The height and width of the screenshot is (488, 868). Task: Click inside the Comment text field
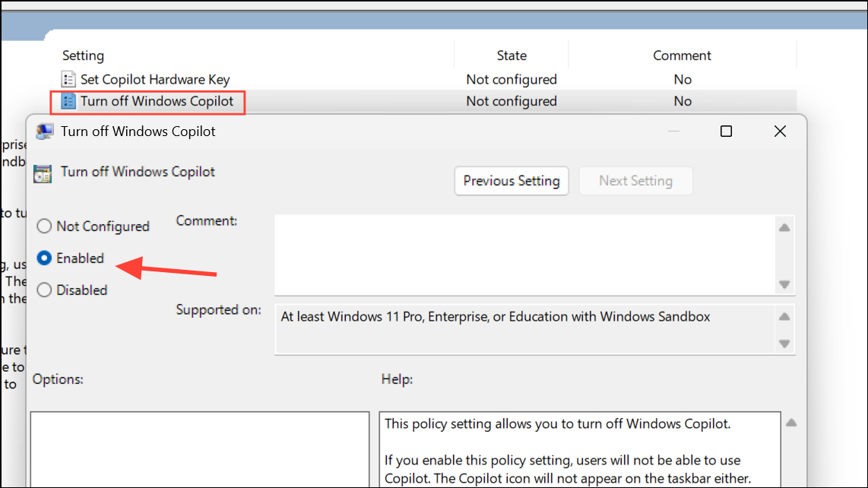[x=524, y=254]
